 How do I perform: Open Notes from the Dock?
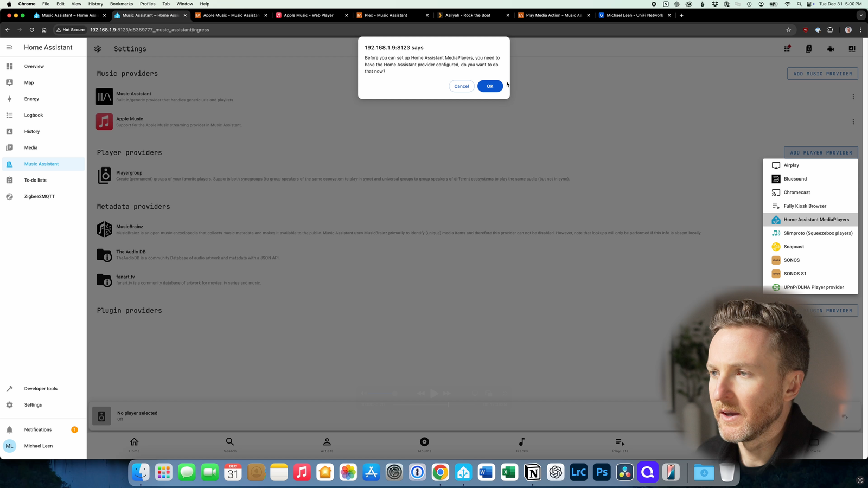point(279,472)
